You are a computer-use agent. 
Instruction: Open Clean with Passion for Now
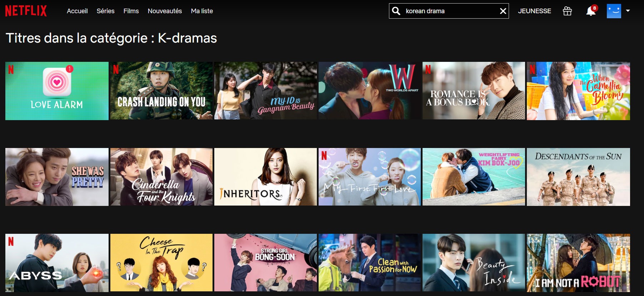370,263
